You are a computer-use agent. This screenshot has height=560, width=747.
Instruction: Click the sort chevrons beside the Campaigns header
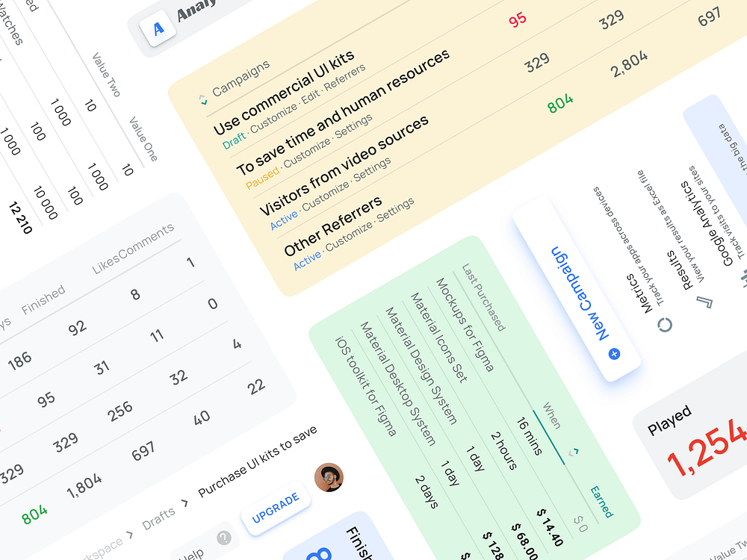tap(203, 98)
